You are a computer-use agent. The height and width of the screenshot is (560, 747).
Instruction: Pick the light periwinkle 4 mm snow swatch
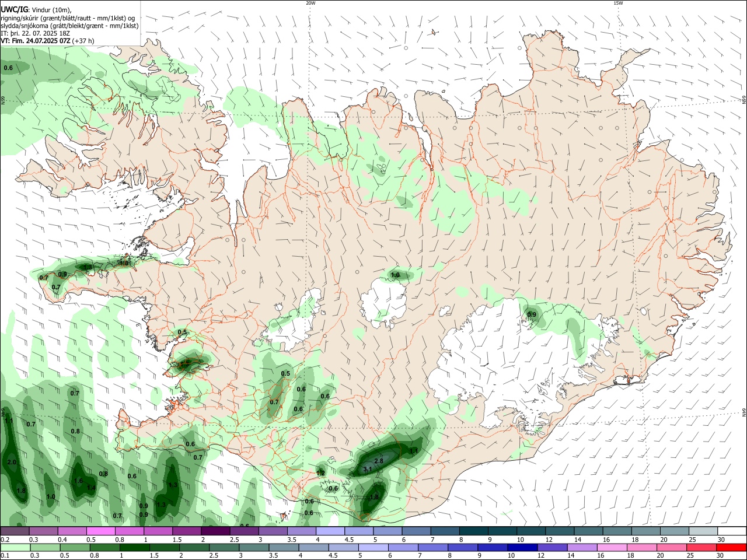330,531
